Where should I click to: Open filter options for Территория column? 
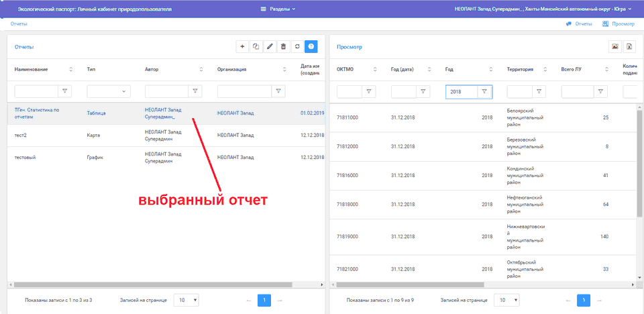pos(539,92)
